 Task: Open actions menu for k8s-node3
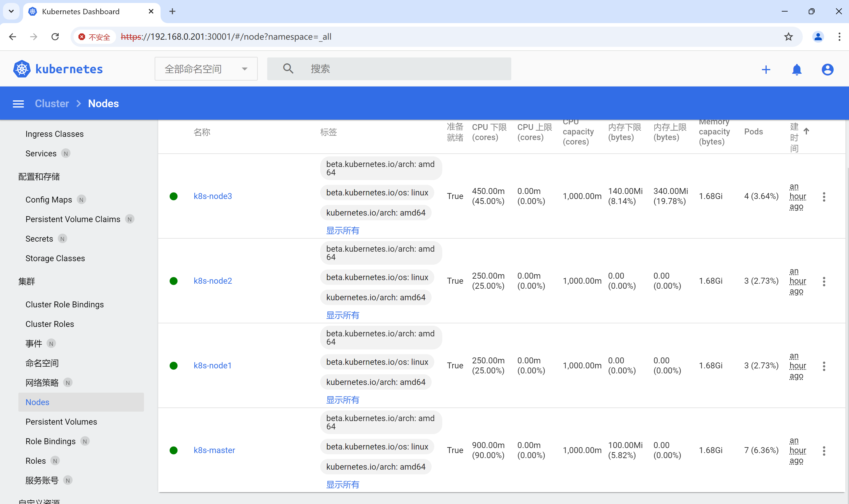(824, 197)
